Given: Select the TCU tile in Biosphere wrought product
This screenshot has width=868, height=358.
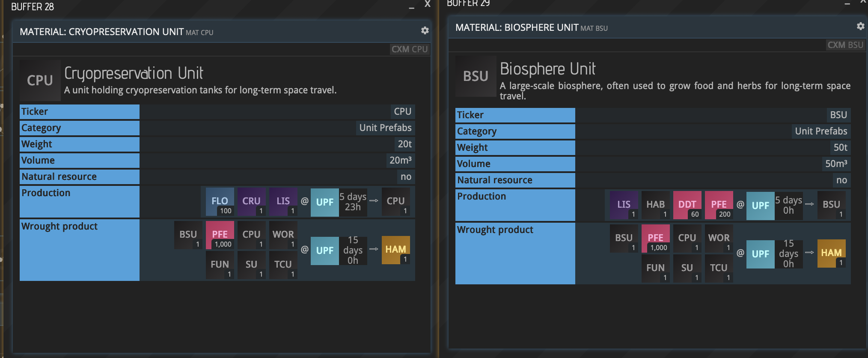Looking at the screenshot, I should 719,268.
